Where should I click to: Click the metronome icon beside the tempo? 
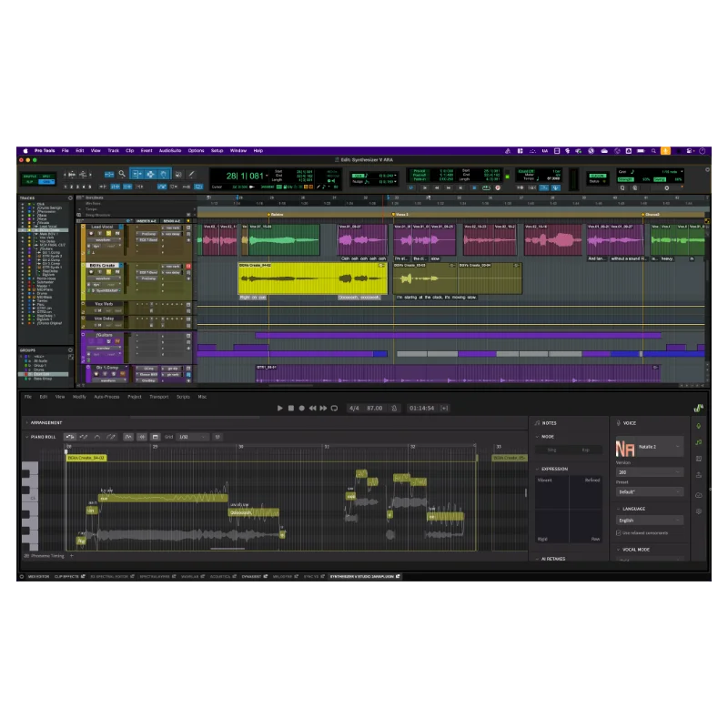[394, 408]
